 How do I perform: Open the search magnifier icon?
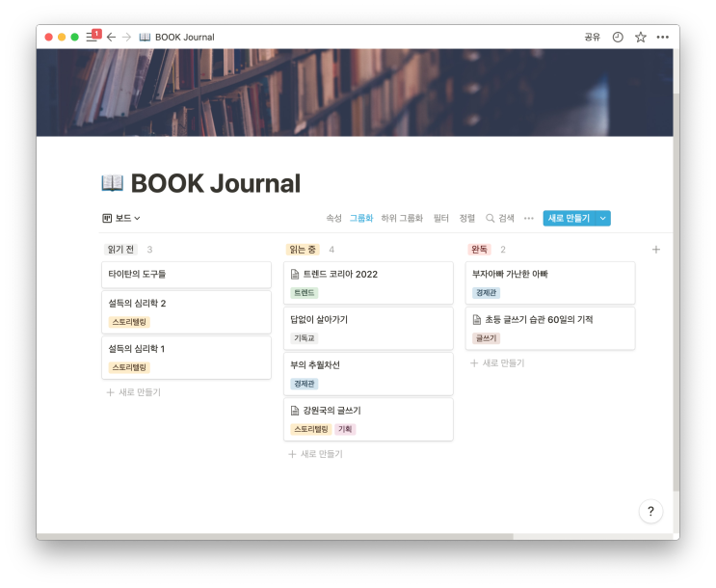[490, 219]
